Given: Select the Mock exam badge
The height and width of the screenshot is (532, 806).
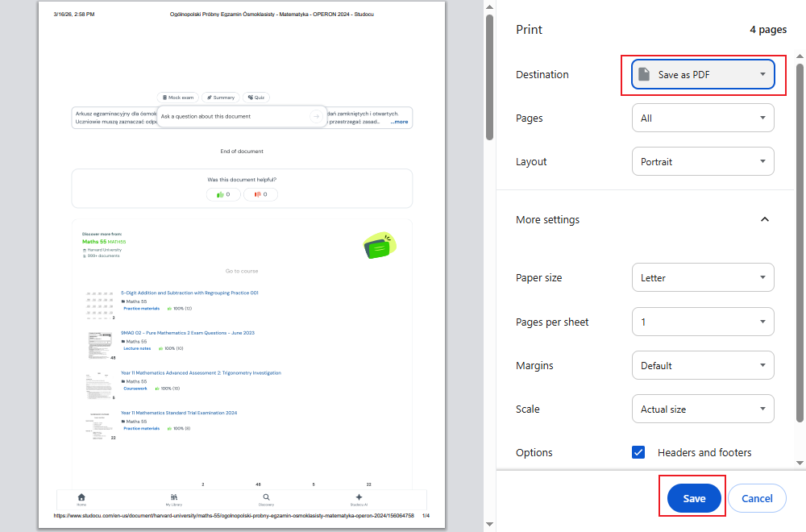Looking at the screenshot, I should (177, 98).
